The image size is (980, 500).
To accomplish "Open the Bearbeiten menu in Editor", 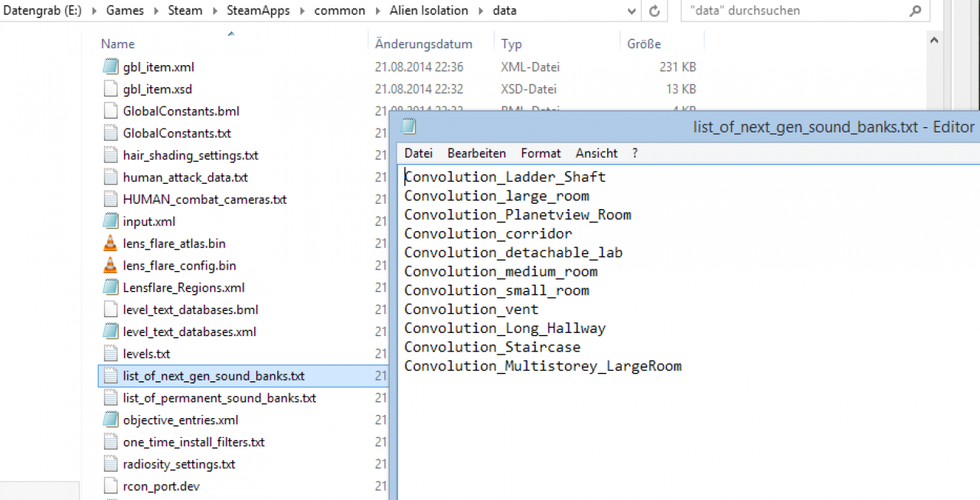I will [476, 153].
